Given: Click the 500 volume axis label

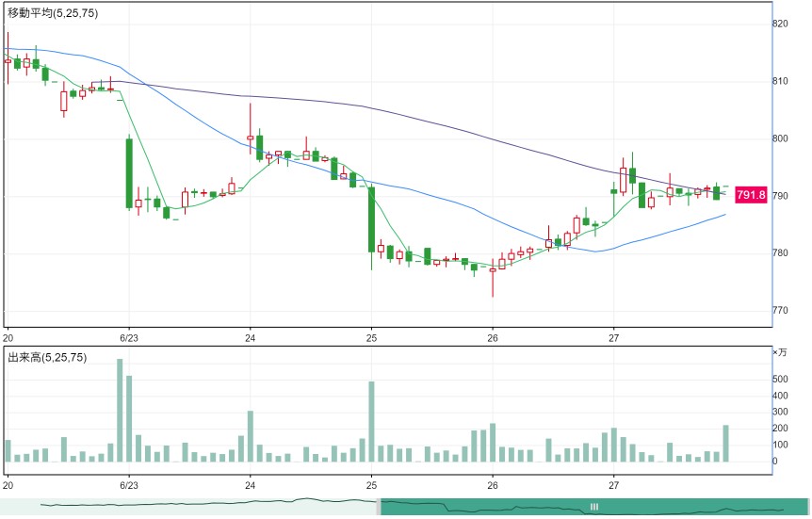Looking at the screenshot, I should click(781, 380).
